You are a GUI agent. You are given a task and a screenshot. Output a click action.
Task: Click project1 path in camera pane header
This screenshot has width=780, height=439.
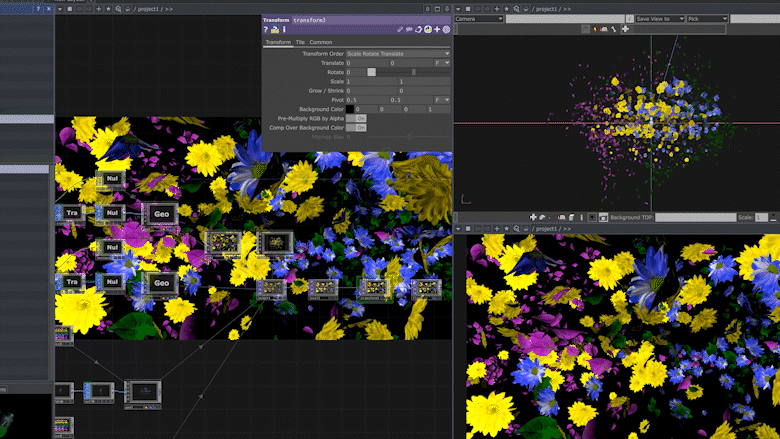coord(545,7)
